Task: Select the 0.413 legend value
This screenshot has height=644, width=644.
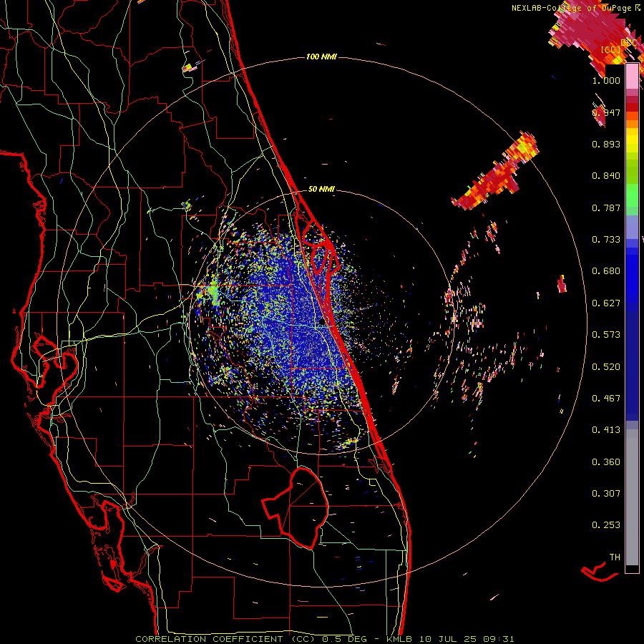Action: point(606,430)
